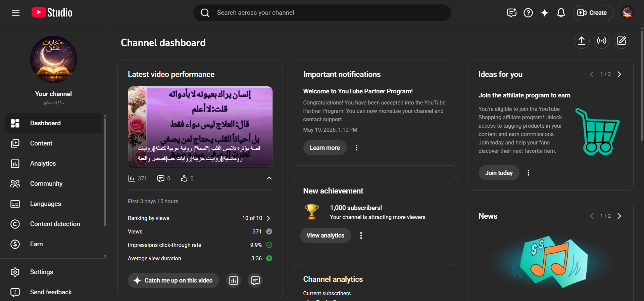Click the sparkle Ask Studio icon in header

545,13
